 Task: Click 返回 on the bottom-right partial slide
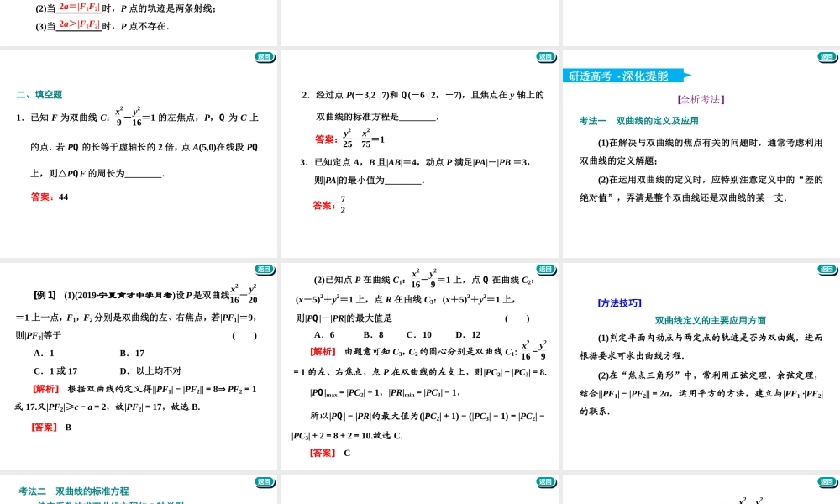click(x=825, y=482)
